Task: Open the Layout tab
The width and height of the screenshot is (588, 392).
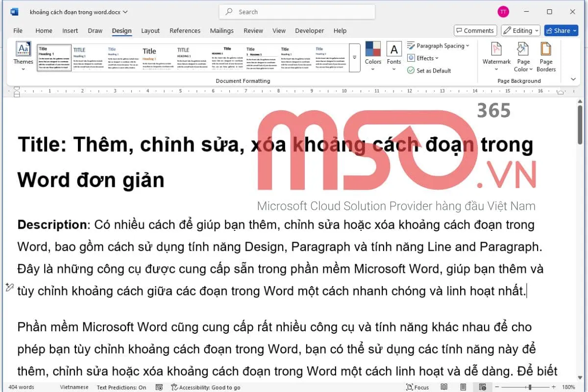Action: pyautogui.click(x=150, y=30)
